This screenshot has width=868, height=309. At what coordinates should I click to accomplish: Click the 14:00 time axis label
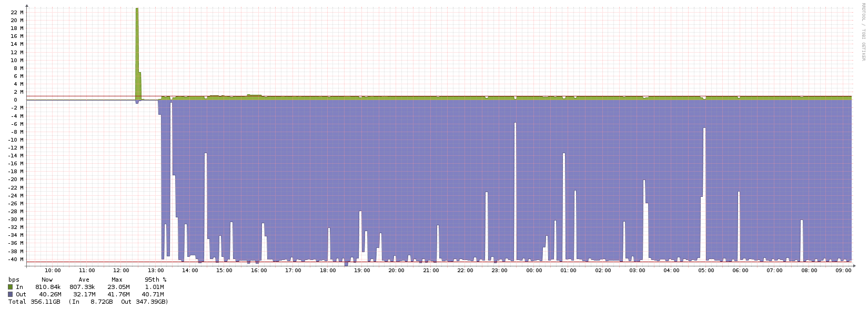(x=190, y=271)
